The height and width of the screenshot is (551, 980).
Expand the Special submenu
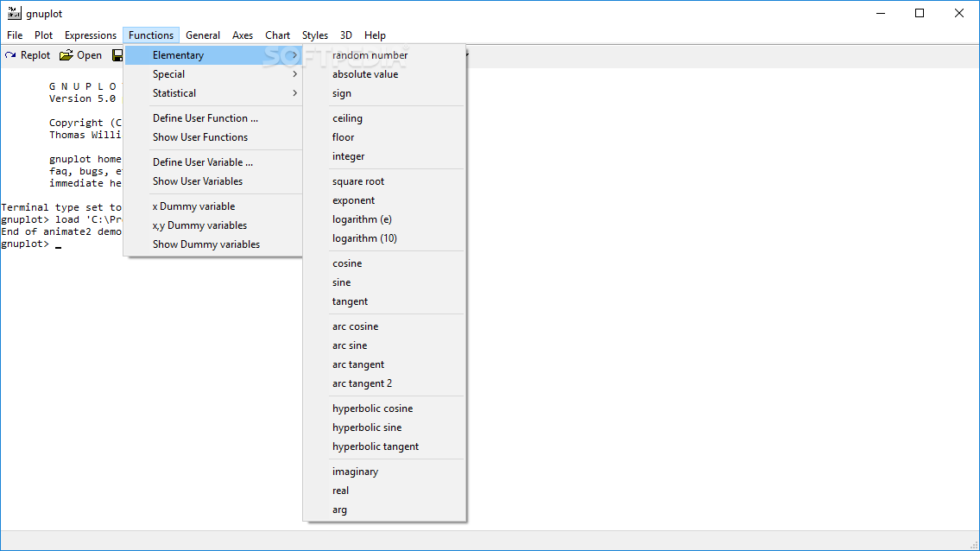214,74
